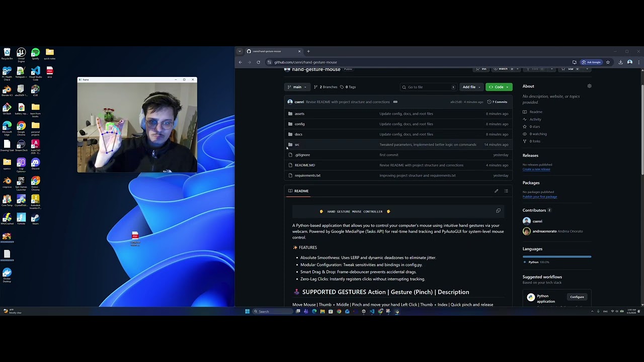Open the src folder

coord(297,145)
